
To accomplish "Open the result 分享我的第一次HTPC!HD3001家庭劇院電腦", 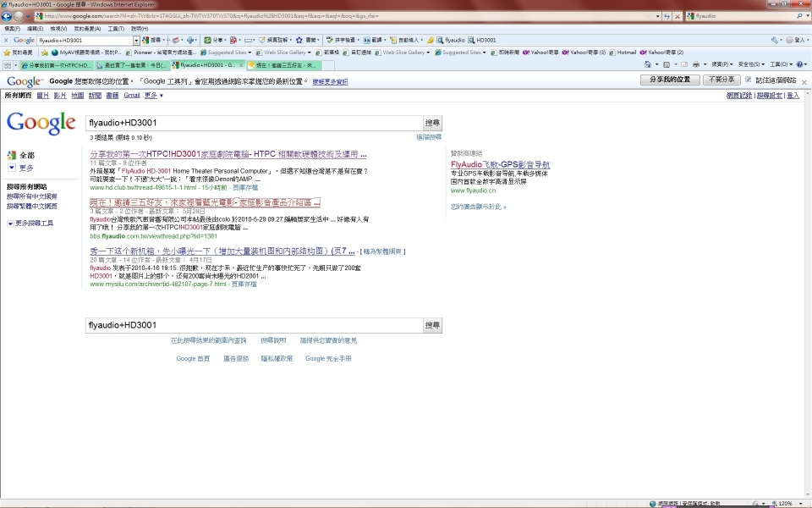I will coord(228,154).
